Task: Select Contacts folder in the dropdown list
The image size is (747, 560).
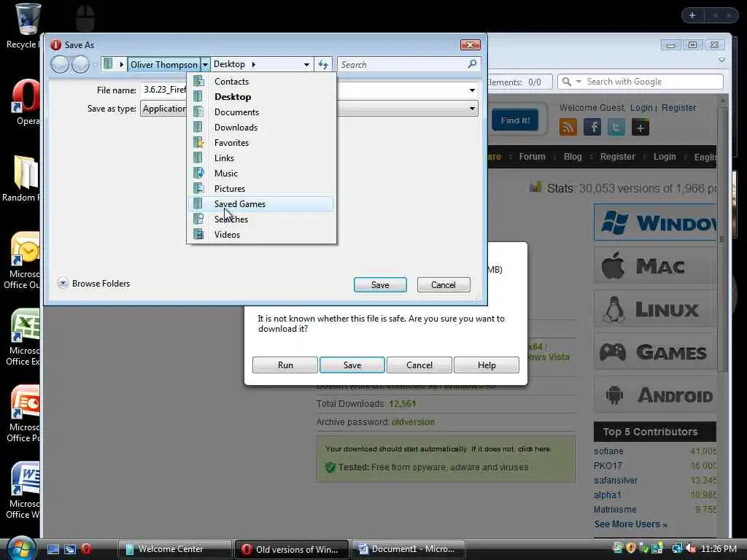Action: (x=261, y=82)
